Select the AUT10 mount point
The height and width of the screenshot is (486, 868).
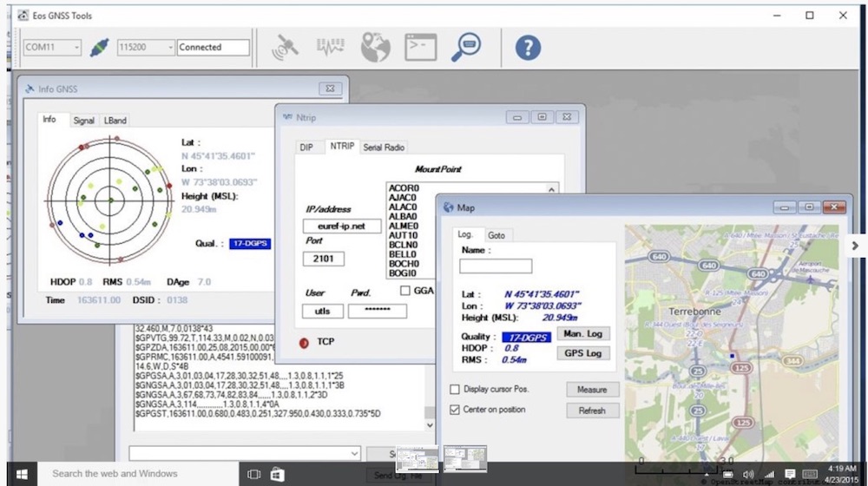(403, 235)
